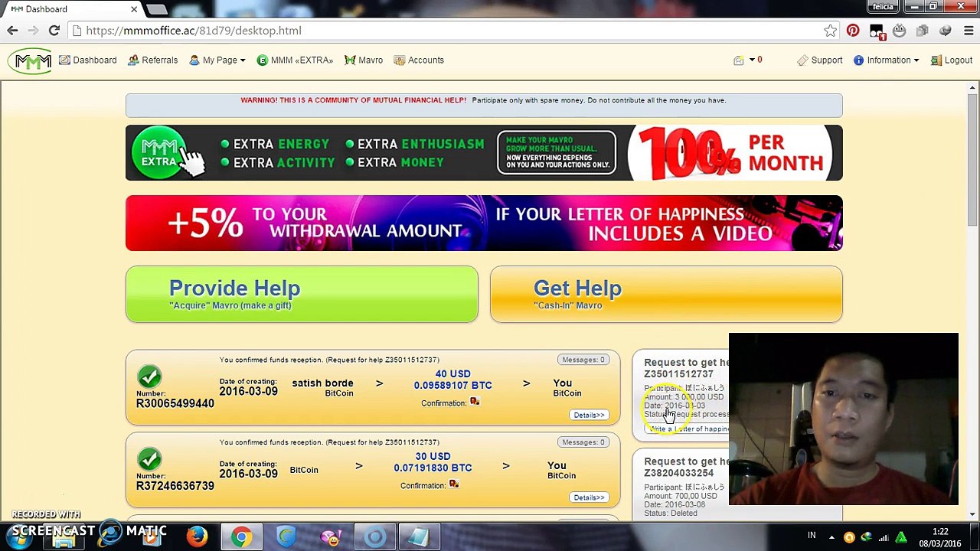Click the 0.07191830 BTC value
This screenshot has width=980, height=551.
click(x=433, y=468)
